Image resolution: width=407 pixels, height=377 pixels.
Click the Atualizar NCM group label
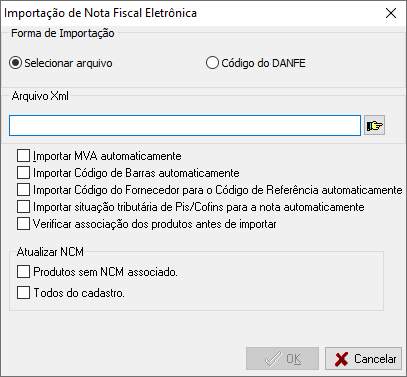tap(50, 252)
